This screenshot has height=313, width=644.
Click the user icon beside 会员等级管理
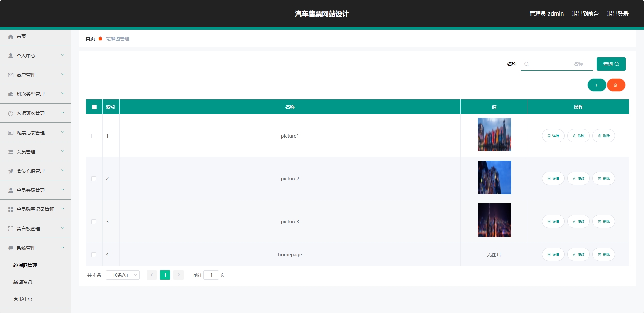[x=11, y=190]
